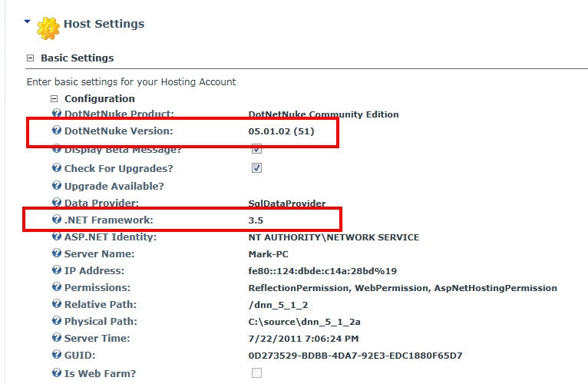Open help icon beside Upgrade Available
The width and height of the screenshot is (588, 384).
click(57, 185)
